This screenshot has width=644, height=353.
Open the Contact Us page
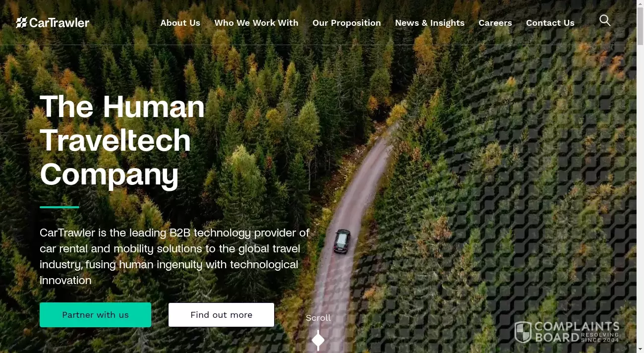coord(550,23)
